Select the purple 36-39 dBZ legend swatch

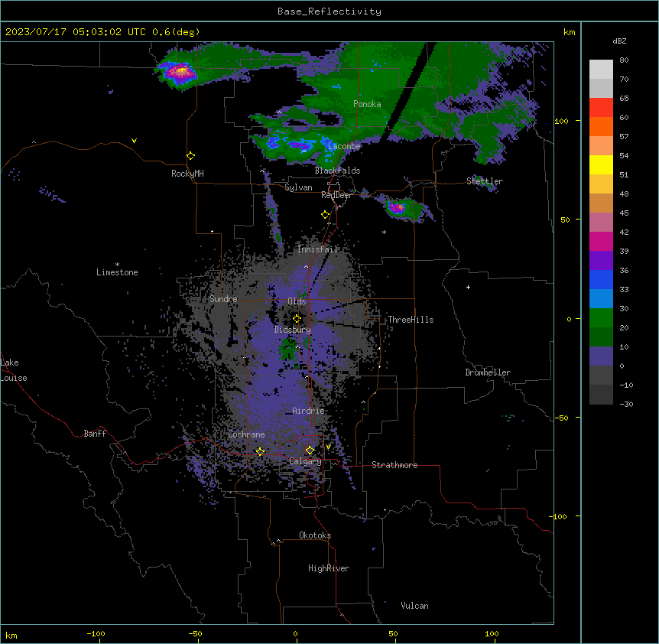[x=601, y=261]
